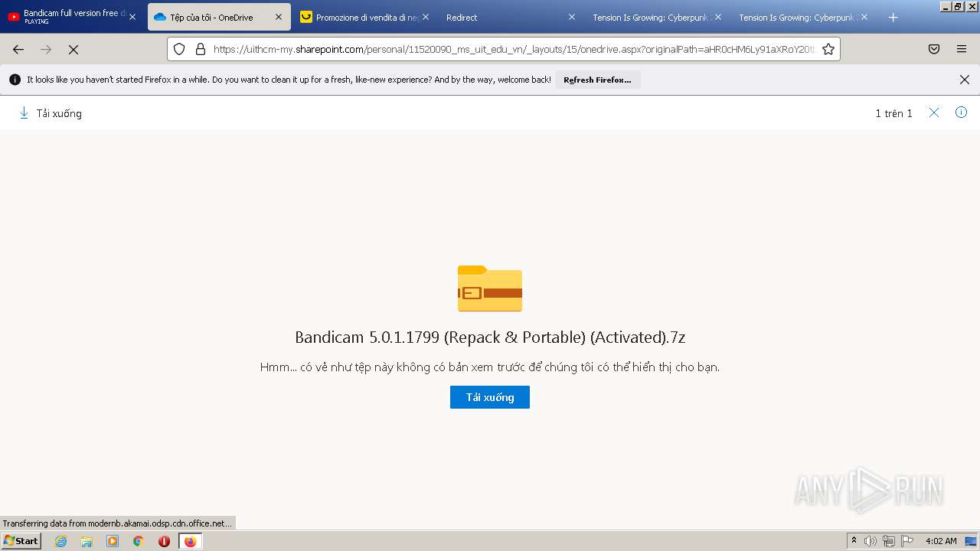Open the volume speaker control

(x=871, y=541)
